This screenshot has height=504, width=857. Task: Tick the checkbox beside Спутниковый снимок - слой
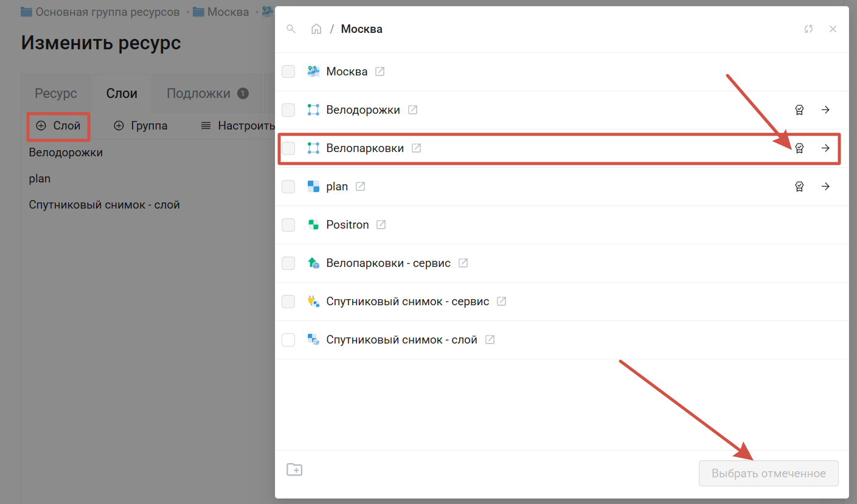[x=288, y=340]
